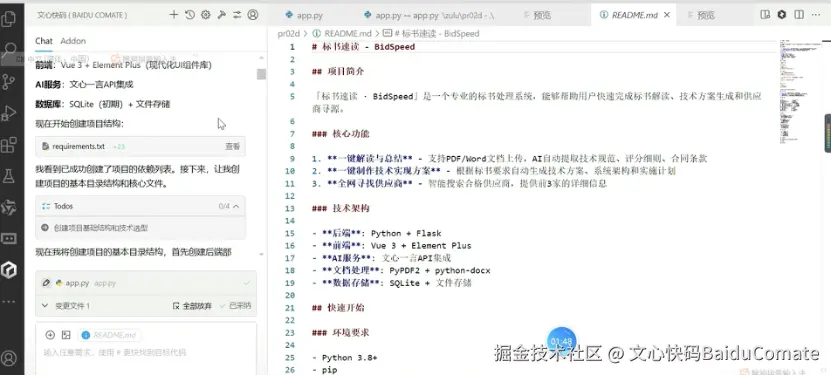Open the Remote Explorer monitor icon
This screenshot has height=376, width=832.
coord(9,239)
